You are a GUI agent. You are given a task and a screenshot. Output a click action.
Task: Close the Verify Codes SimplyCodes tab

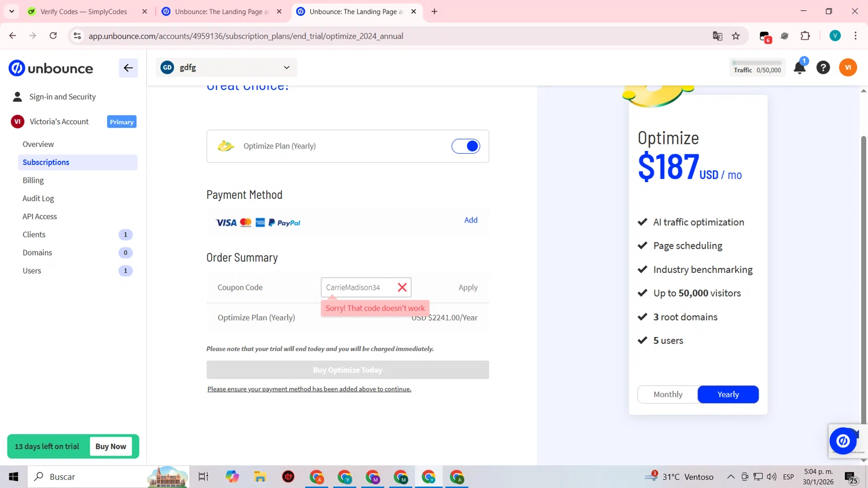point(145,12)
